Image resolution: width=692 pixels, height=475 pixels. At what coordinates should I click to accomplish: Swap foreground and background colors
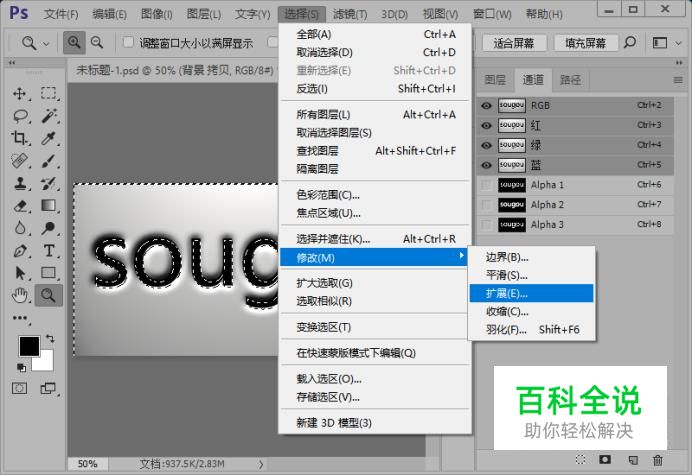click(50, 339)
